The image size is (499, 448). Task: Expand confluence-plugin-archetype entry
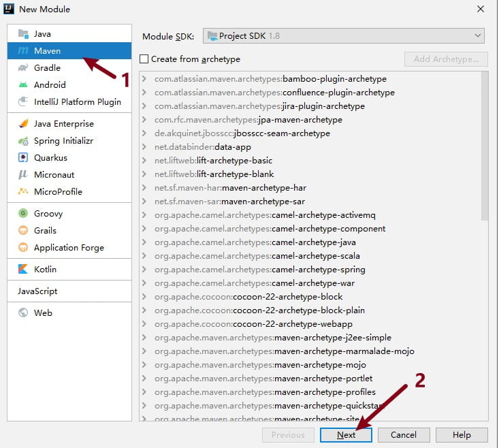pos(144,93)
